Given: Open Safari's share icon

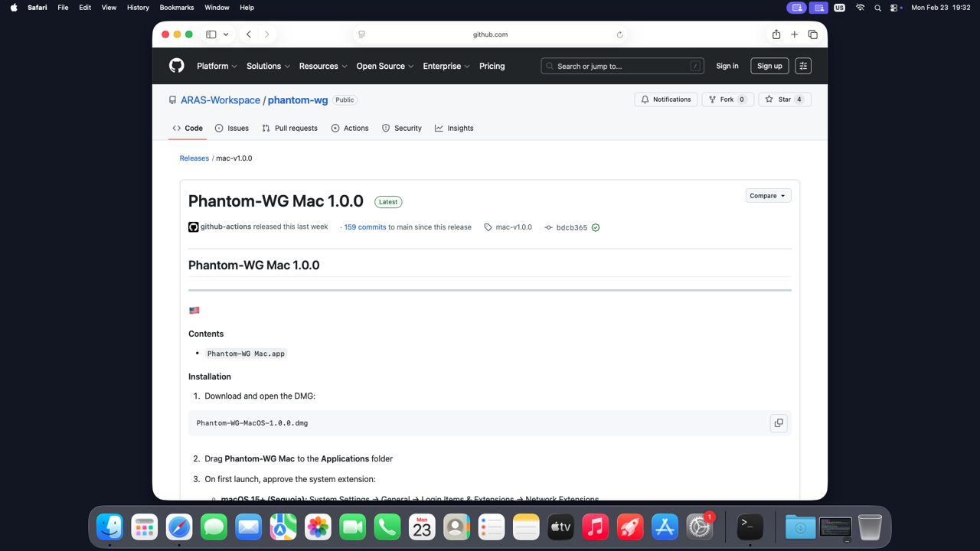Looking at the screenshot, I should tap(776, 34).
